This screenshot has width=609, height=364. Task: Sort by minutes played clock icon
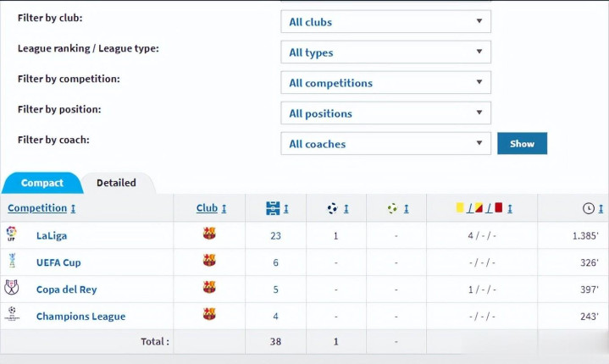(x=589, y=208)
